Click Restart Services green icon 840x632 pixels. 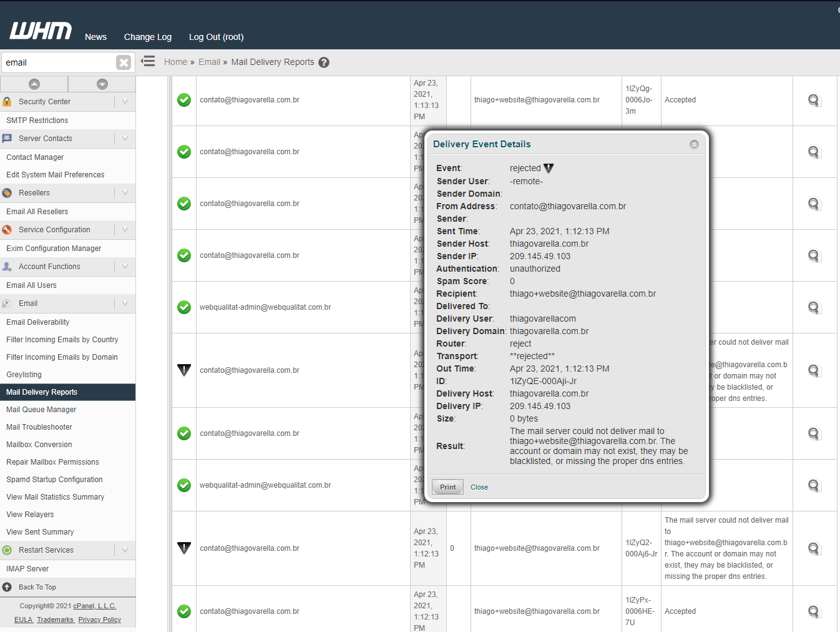[7, 550]
